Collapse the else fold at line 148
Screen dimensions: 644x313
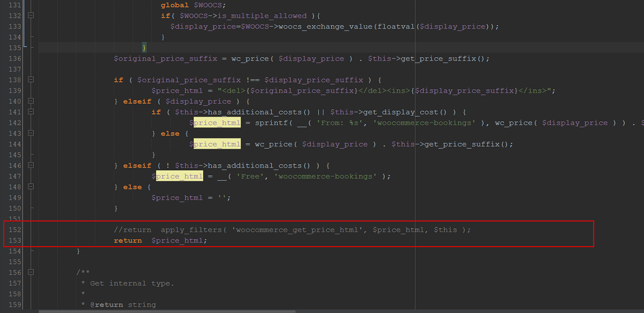pyautogui.click(x=30, y=187)
